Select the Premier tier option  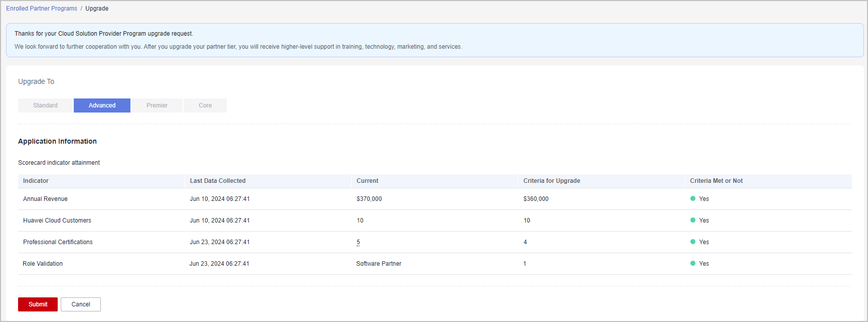[157, 105]
